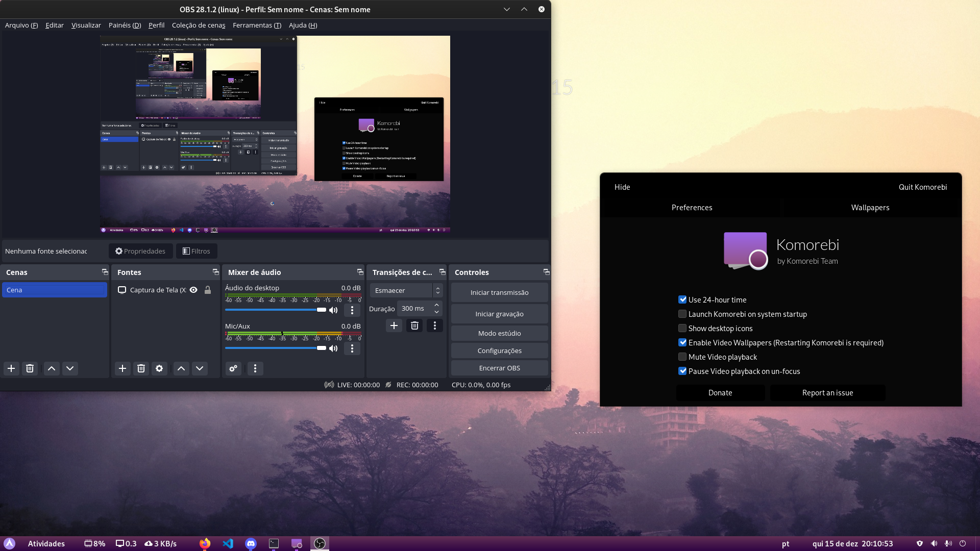Move scene down arrow in Cenas panel
The image size is (980, 551).
(70, 368)
